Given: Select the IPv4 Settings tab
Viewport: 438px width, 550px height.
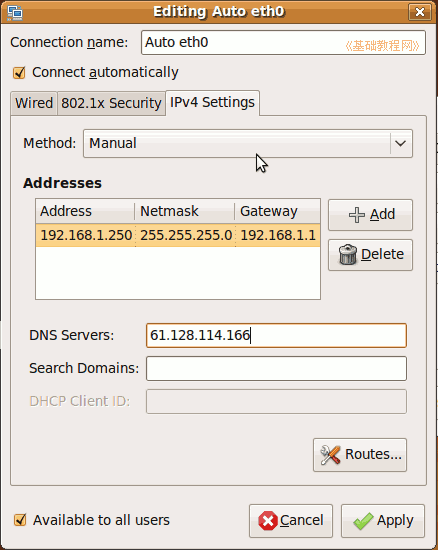Looking at the screenshot, I should pos(213,102).
